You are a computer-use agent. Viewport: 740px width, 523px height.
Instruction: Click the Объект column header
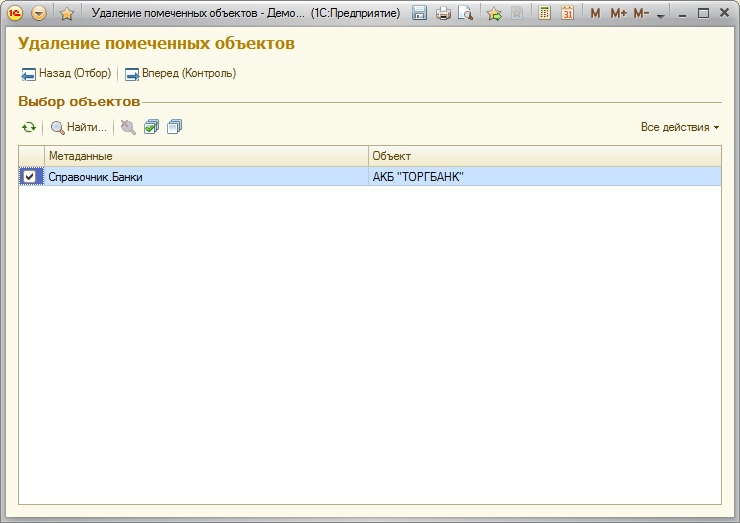click(x=545, y=156)
